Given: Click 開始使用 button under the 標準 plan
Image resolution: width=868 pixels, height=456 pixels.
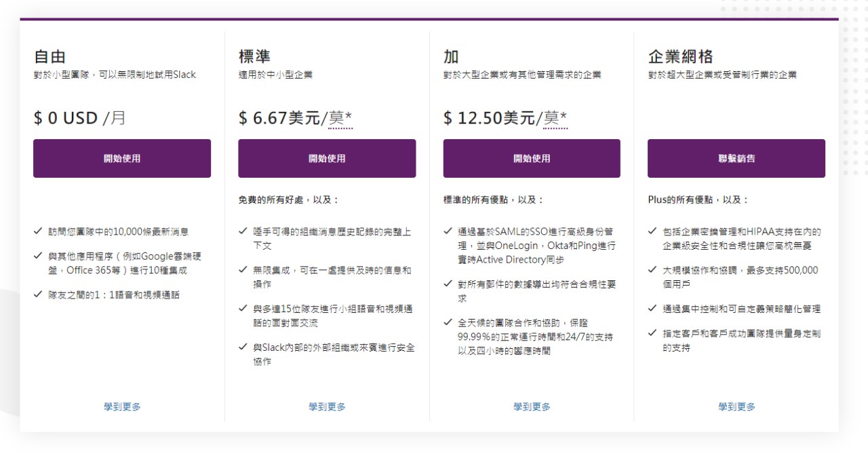Looking at the screenshot, I should click(327, 159).
